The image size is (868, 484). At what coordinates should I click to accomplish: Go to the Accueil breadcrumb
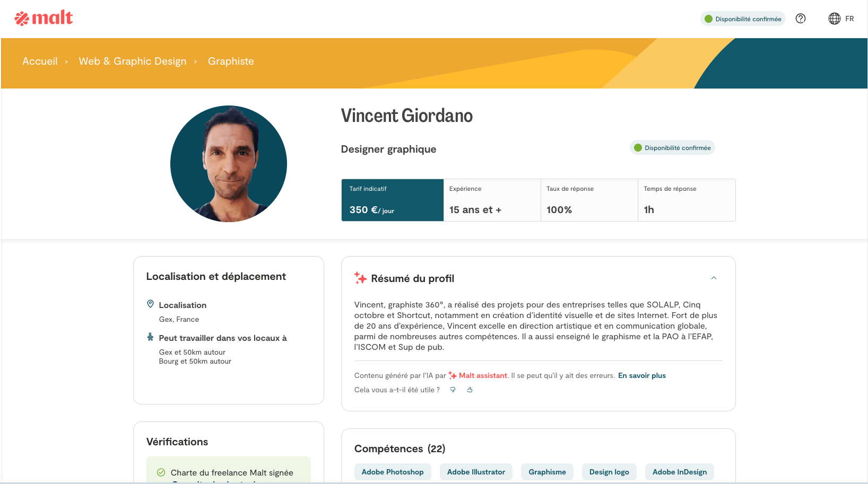pyautogui.click(x=40, y=61)
